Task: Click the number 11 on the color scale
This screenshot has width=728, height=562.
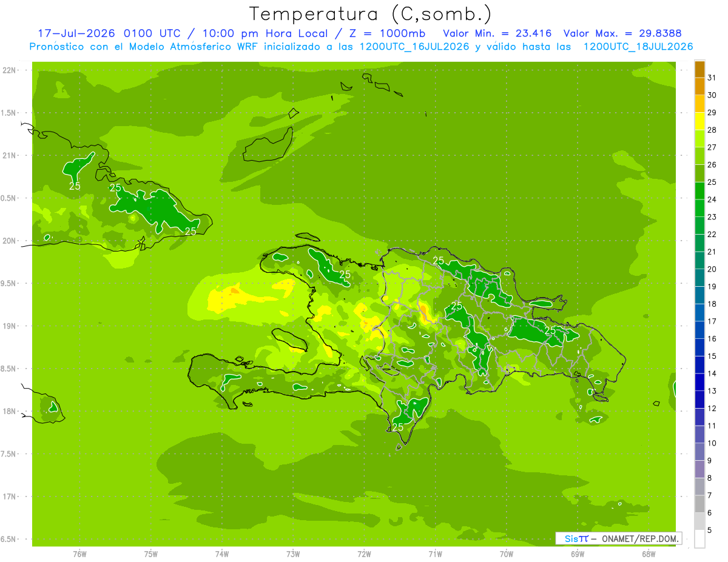Action: click(712, 426)
